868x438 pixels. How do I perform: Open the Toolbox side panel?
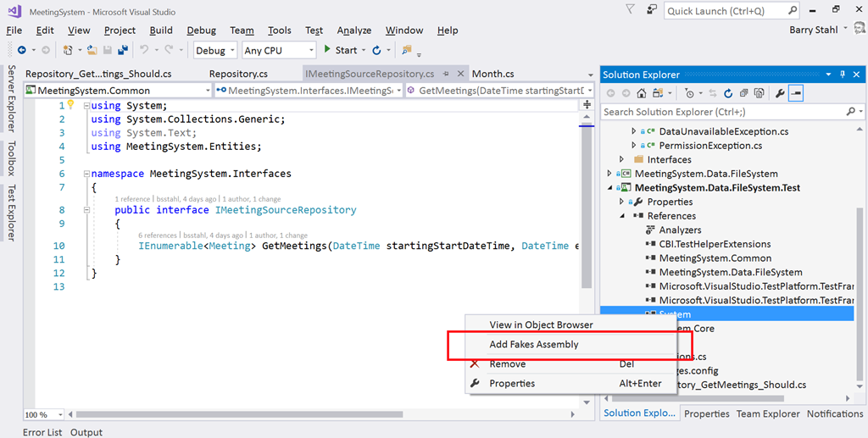(12, 158)
